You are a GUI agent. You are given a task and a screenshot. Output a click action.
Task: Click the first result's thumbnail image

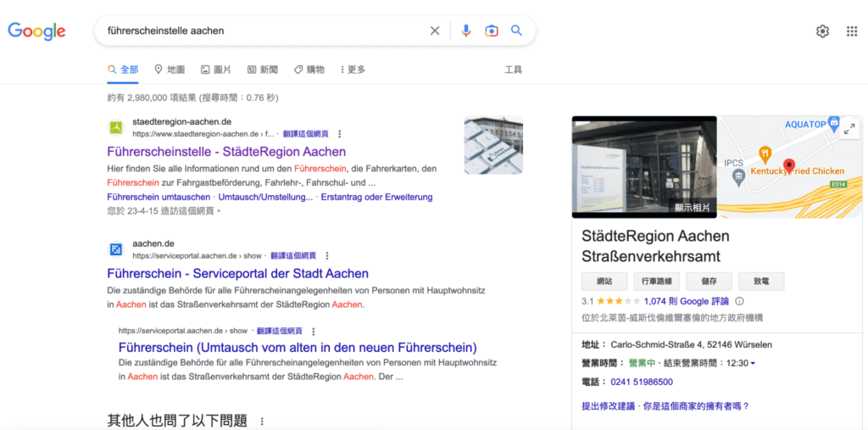(493, 145)
